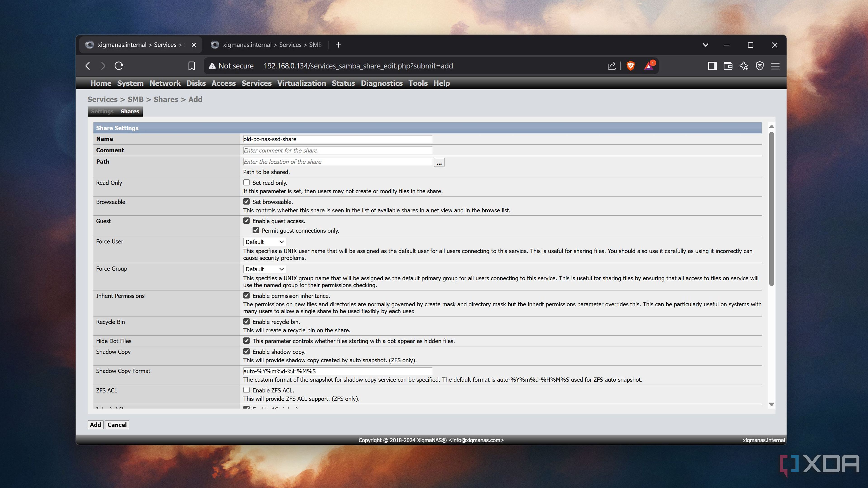Open the Home menu
The width and height of the screenshot is (868, 488).
click(x=101, y=83)
